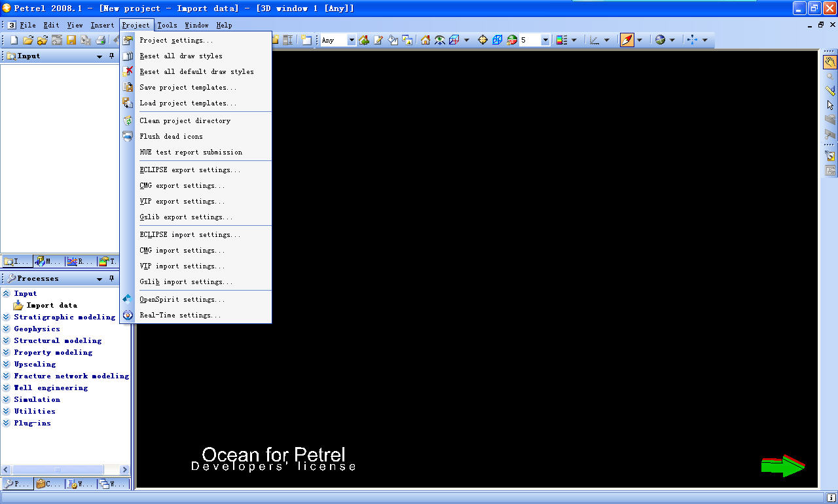This screenshot has height=504, width=838.
Task: Open the File menu
Action: (27, 25)
